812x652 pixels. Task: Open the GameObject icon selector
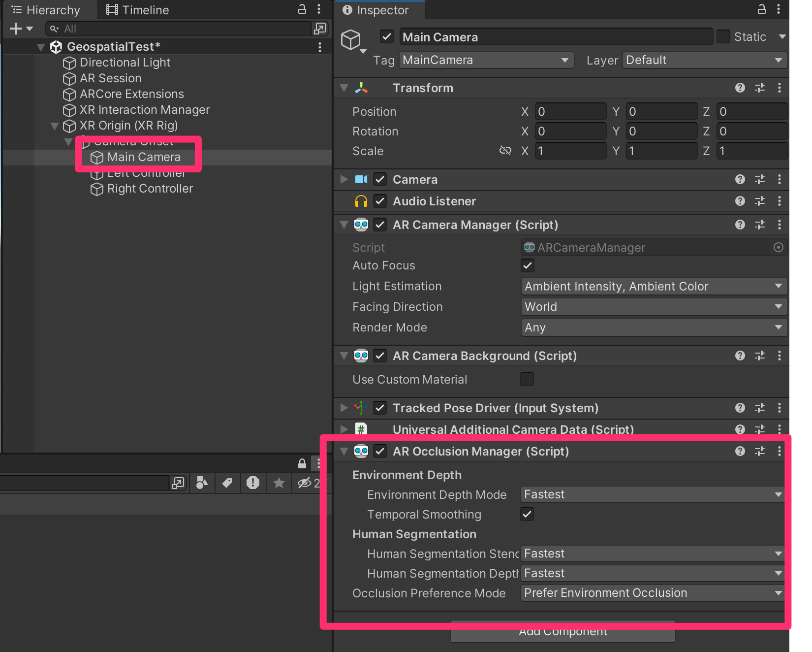[x=353, y=41]
